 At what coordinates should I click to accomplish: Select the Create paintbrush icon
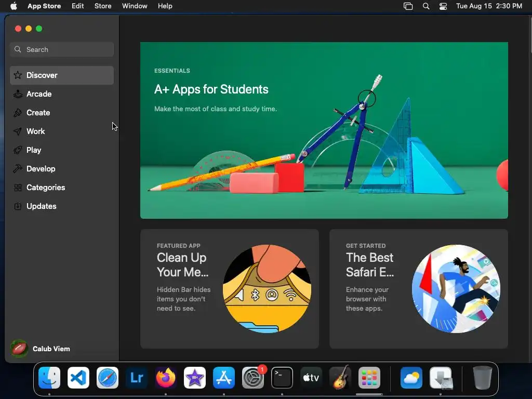[18, 113]
